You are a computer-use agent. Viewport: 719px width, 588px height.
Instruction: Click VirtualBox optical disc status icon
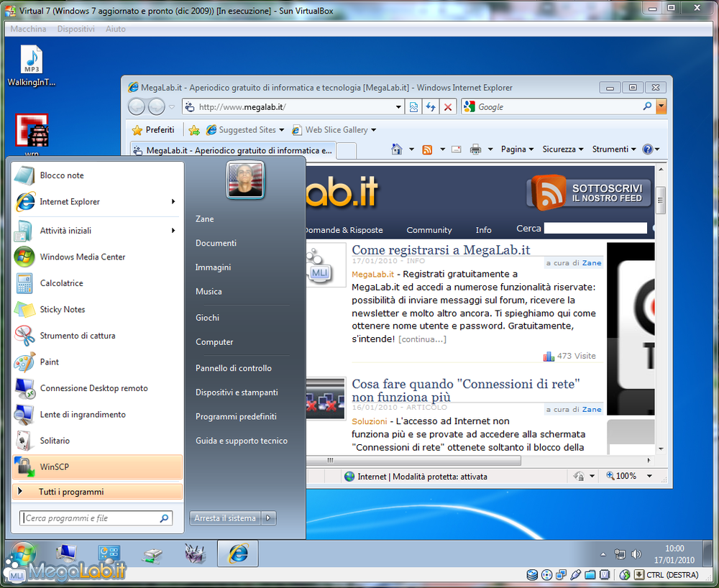click(546, 575)
